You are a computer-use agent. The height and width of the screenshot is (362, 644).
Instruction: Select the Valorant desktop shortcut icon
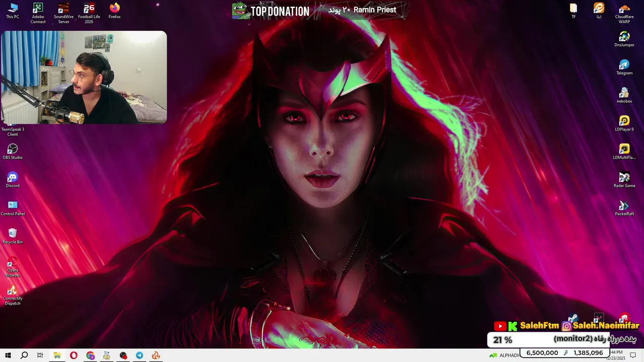coord(598,318)
